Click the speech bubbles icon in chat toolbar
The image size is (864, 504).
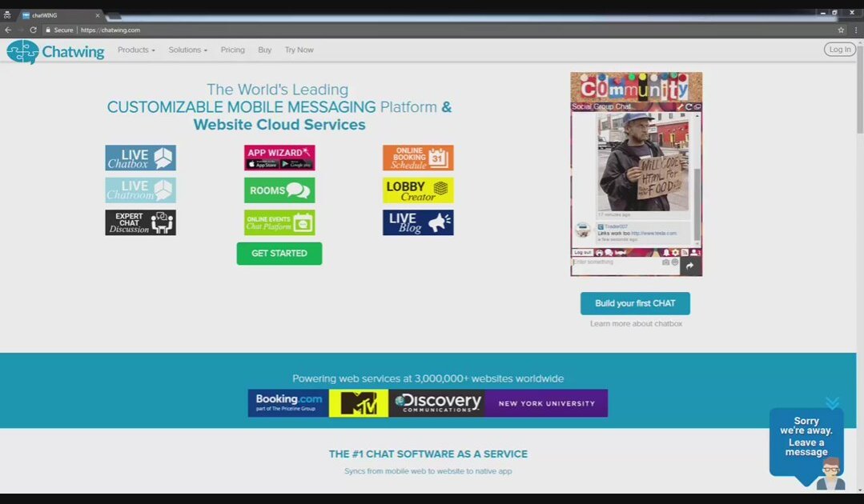pyautogui.click(x=609, y=253)
